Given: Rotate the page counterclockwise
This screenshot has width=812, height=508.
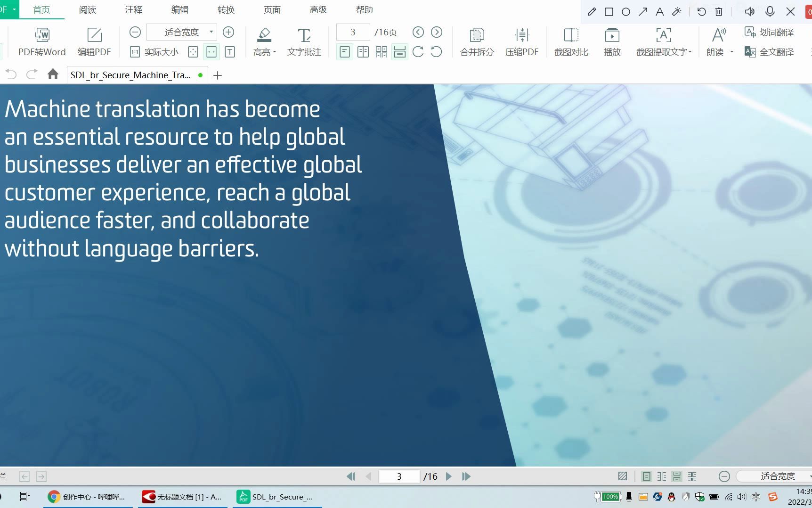Looking at the screenshot, I should (x=437, y=52).
